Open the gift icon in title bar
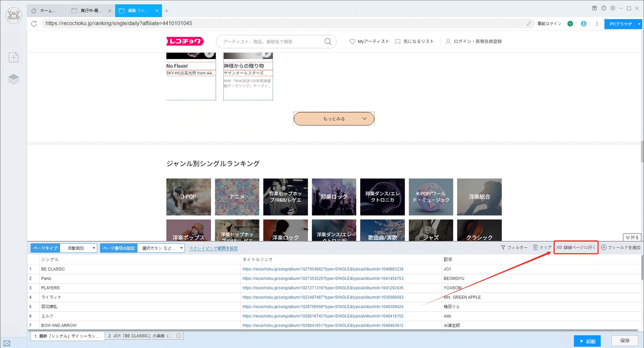Image resolution: width=644 pixels, height=348 pixels. [x=595, y=8]
